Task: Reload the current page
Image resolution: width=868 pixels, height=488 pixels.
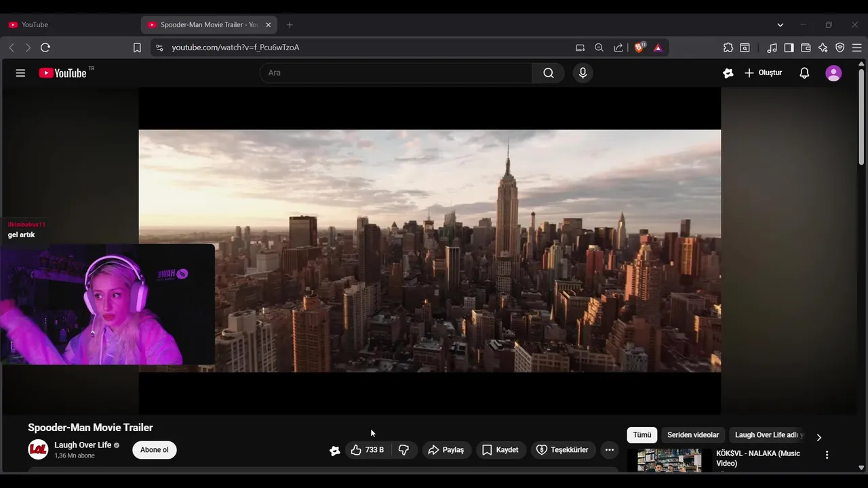Action: [x=45, y=47]
